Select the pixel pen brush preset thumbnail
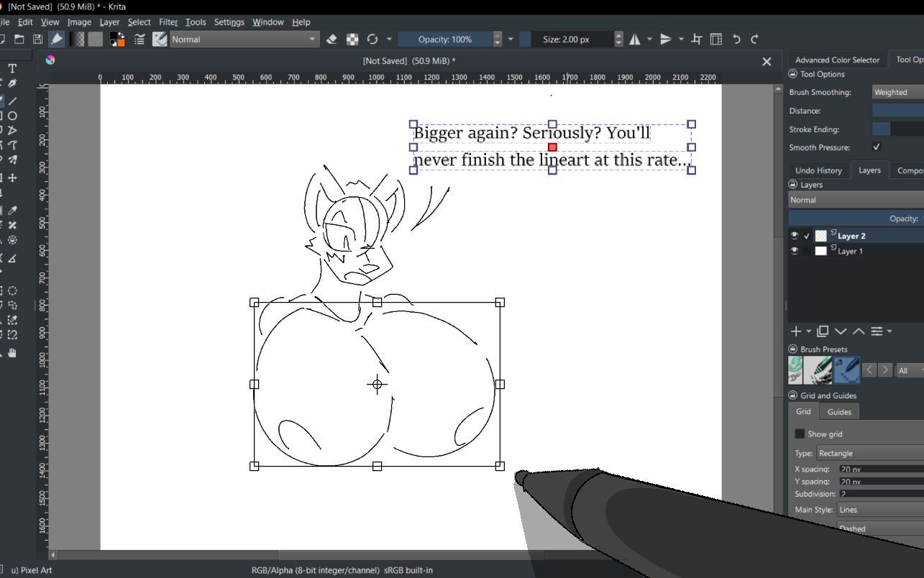 pos(848,370)
